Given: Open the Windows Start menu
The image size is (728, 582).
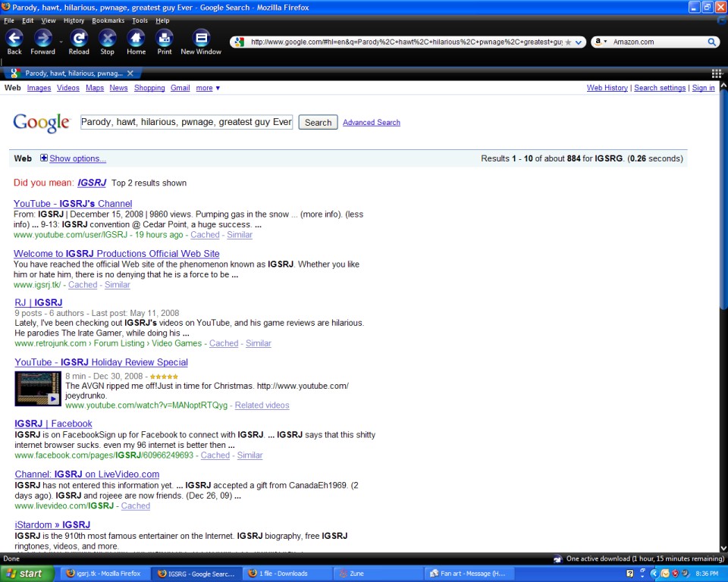Looking at the screenshot, I should 24,574.
